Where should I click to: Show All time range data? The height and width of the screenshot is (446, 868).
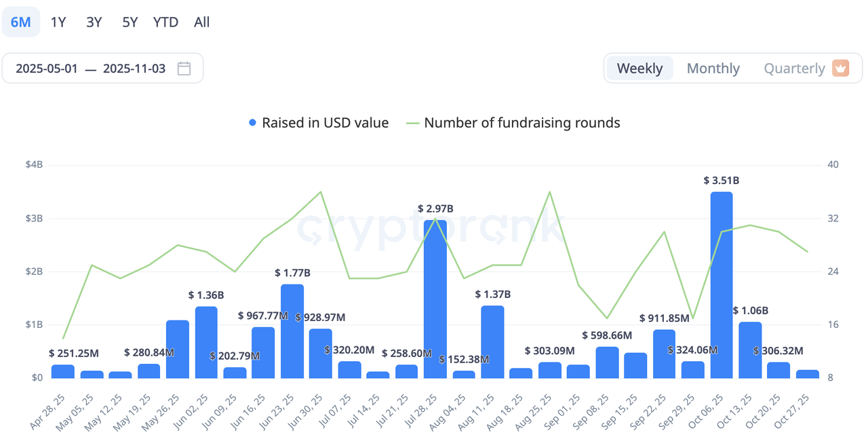point(201,22)
